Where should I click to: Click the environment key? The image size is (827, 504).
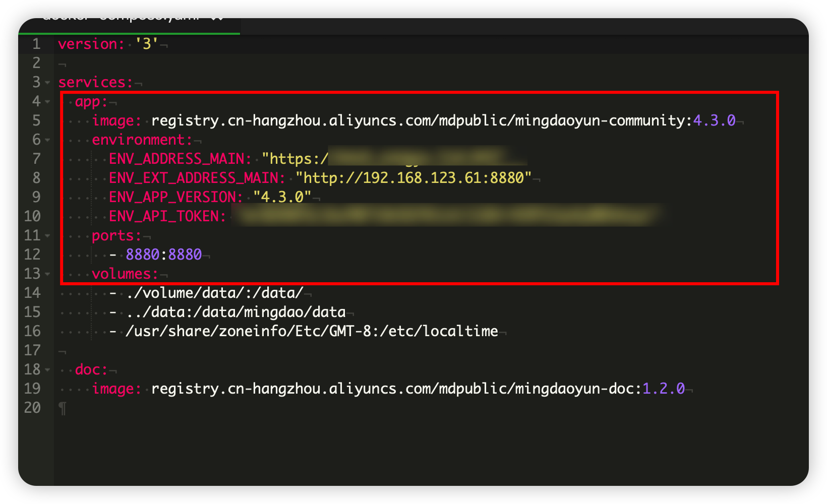coord(142,140)
